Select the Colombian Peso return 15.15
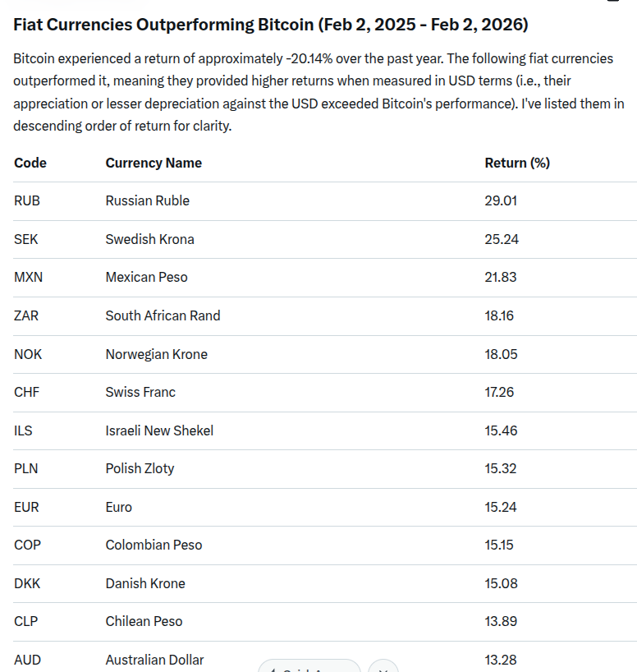 pos(501,545)
